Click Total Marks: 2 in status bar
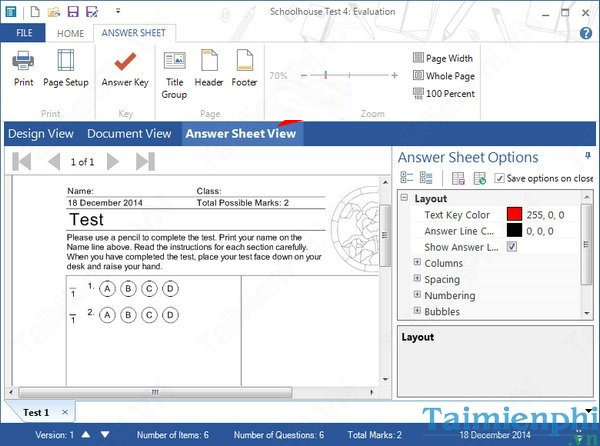The width and height of the screenshot is (600, 446). click(x=375, y=435)
